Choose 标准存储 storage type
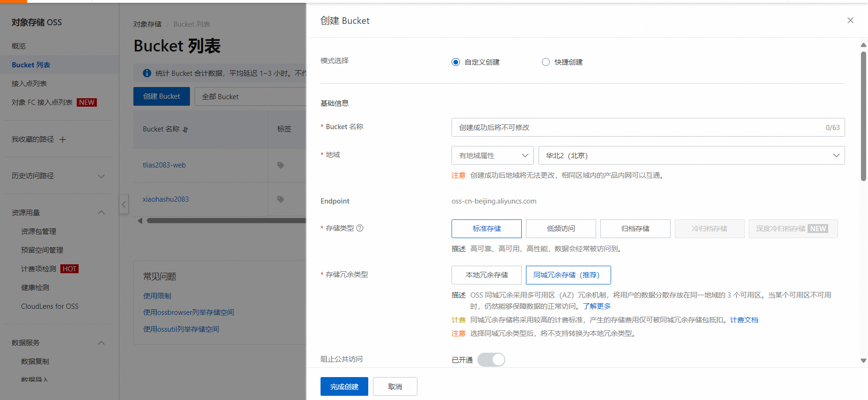 point(487,229)
